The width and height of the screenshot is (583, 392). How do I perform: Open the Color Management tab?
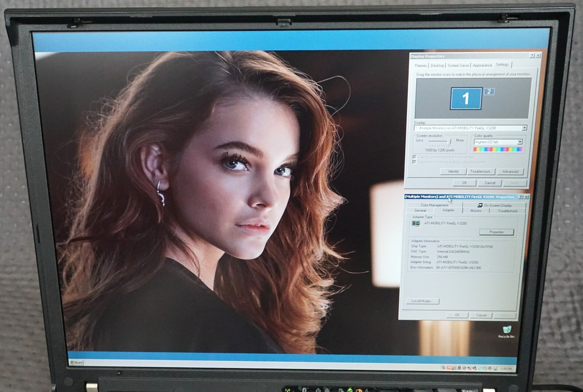coord(434,205)
